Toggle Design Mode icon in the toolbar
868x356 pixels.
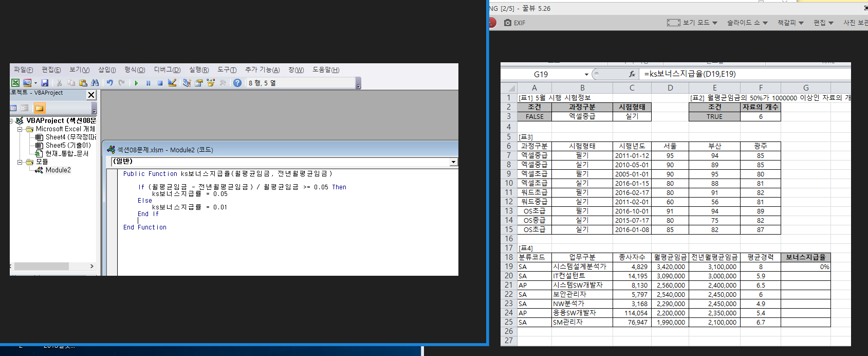pyautogui.click(x=172, y=83)
